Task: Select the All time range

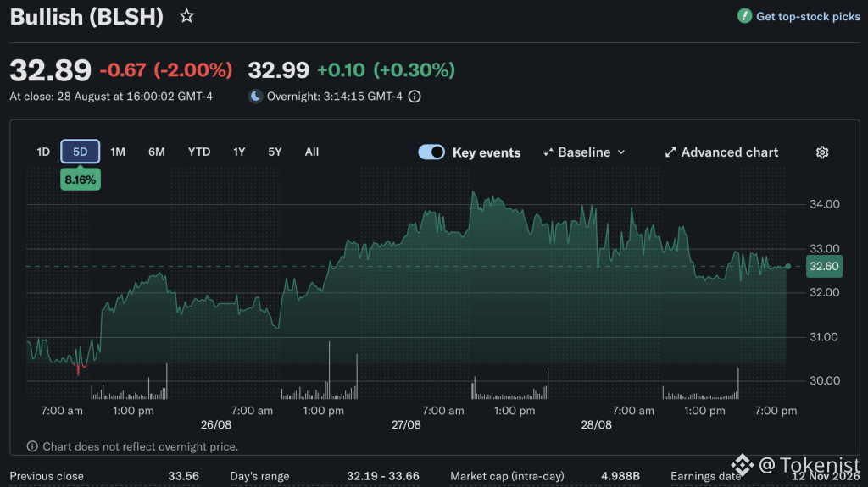Action: point(312,152)
